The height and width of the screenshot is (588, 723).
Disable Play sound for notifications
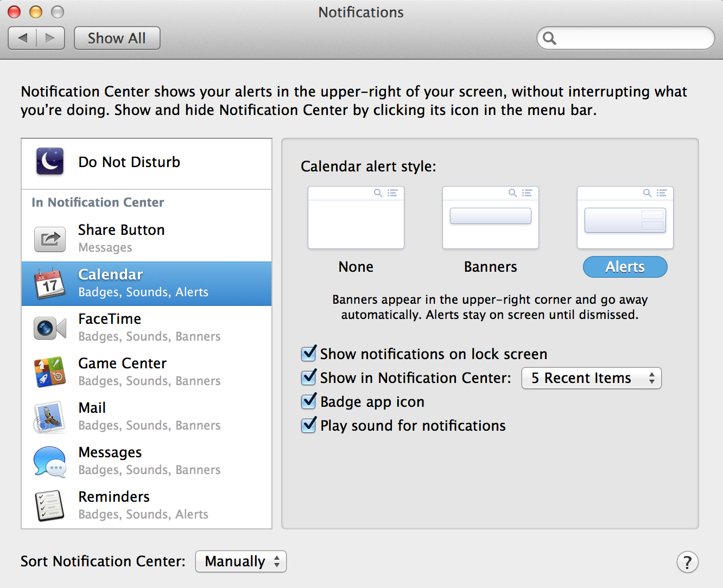coord(309,425)
